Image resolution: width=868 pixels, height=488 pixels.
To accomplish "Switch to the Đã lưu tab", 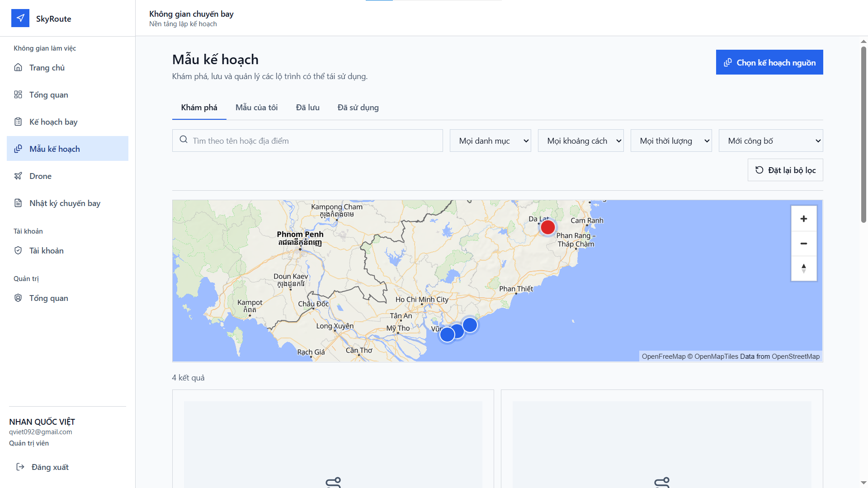I will point(307,108).
